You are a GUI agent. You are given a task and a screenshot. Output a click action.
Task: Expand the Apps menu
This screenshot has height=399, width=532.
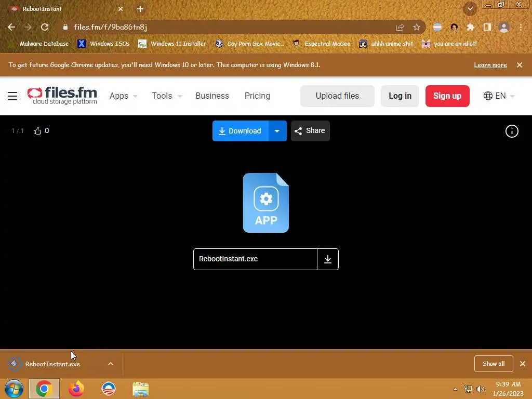(x=123, y=96)
